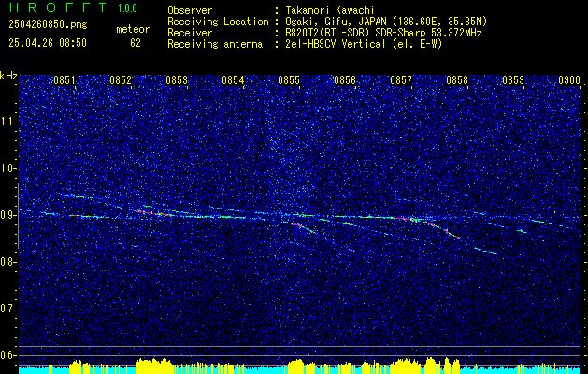Viewport: 588px width, 374px height.
Task: Select observer name Takanori Kawachi
Action: tap(330, 10)
